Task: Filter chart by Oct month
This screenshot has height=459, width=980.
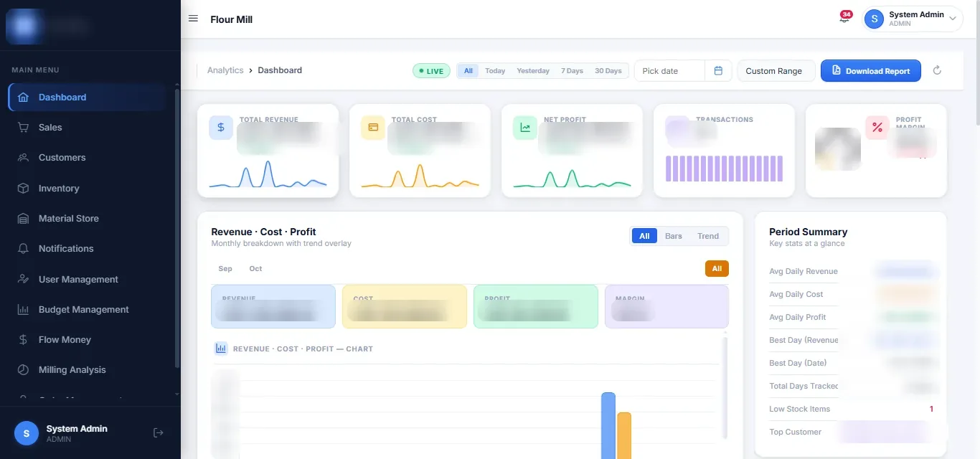Action: coord(255,269)
